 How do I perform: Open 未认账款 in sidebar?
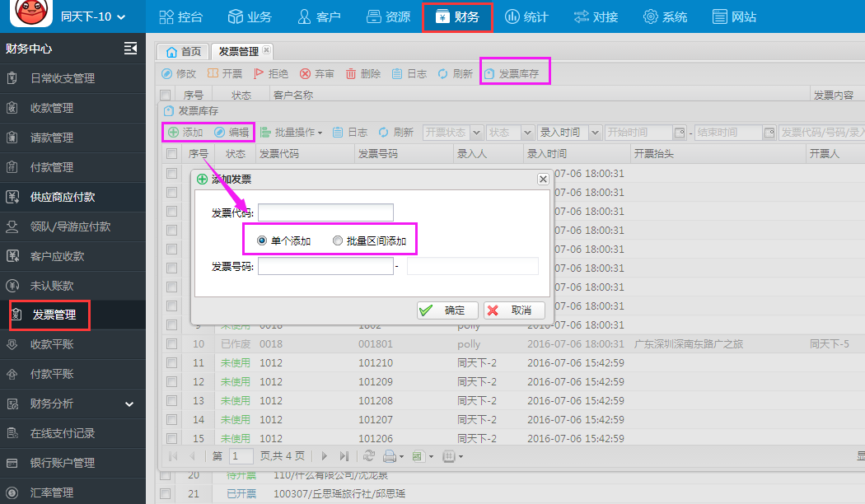pyautogui.click(x=72, y=286)
